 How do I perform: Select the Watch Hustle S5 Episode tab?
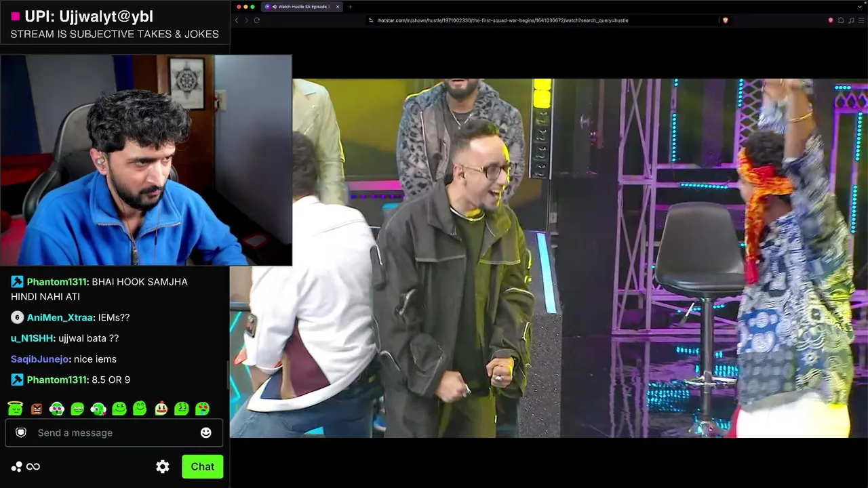tap(302, 7)
